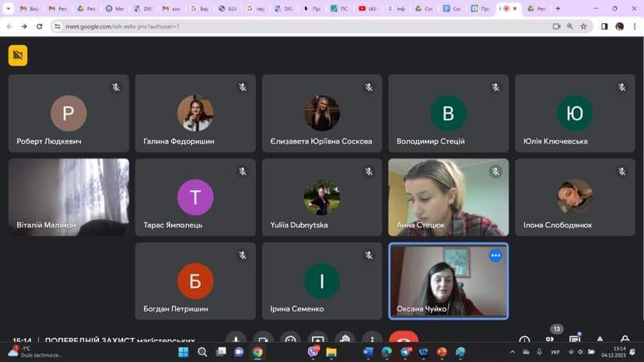This screenshot has height=362, width=644.
Task: Toggle the camera button in call controls
Action: point(263,340)
